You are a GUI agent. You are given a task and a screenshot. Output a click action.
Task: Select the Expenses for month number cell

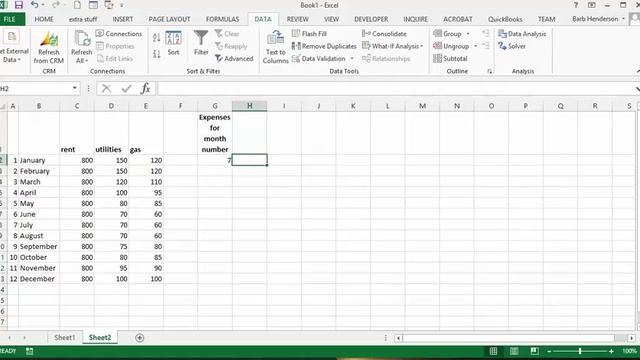(215, 133)
